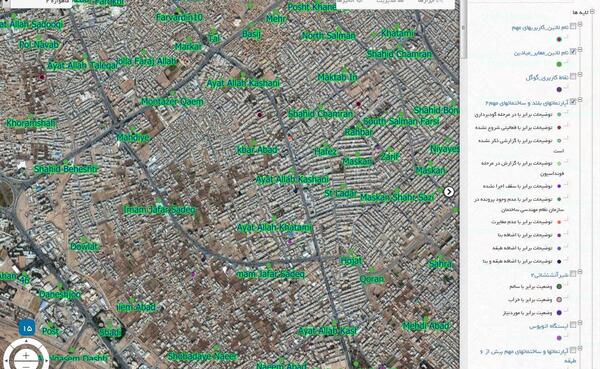Image resolution: width=600 pixels, height=369 pixels.
Task: Uncheck the معابر_میادین layer checkbox
Action: click(x=573, y=51)
